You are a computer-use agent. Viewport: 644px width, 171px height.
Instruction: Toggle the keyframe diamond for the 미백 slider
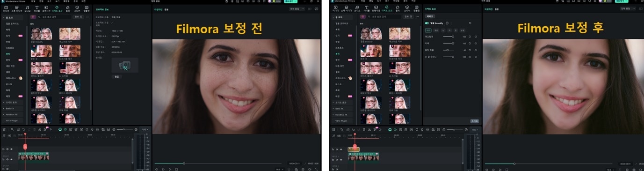[476, 43]
